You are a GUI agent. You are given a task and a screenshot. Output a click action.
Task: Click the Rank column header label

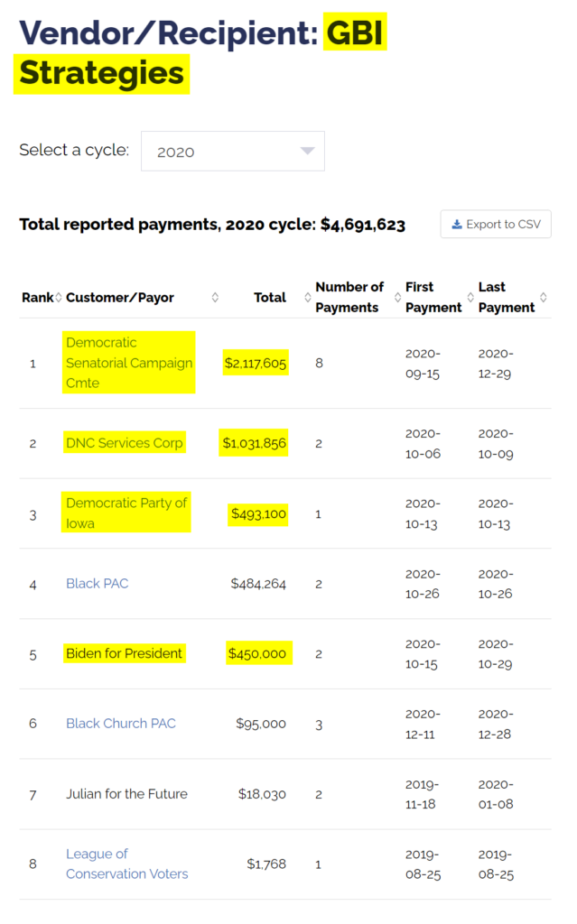click(x=37, y=297)
